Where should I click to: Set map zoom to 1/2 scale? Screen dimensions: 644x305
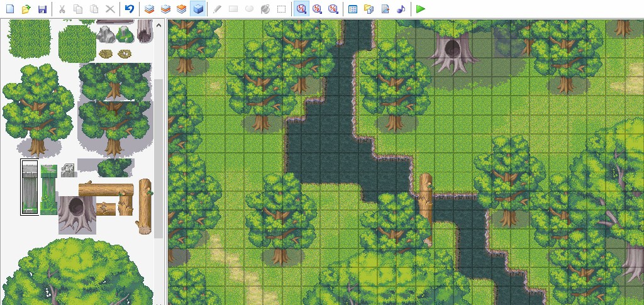[317, 9]
